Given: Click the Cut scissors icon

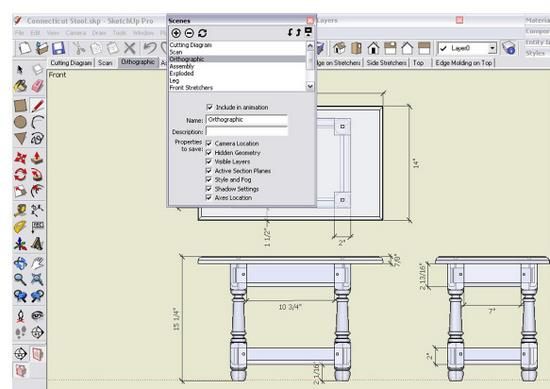Looking at the screenshot, I should pyautogui.click(x=79, y=48).
